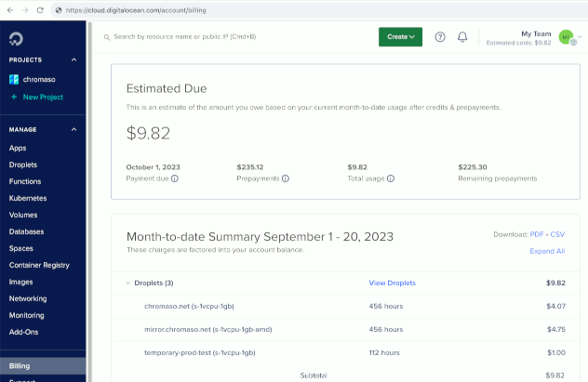The height and width of the screenshot is (382, 588).
Task: Click the plus icon beside New Project
Action: click(x=14, y=97)
